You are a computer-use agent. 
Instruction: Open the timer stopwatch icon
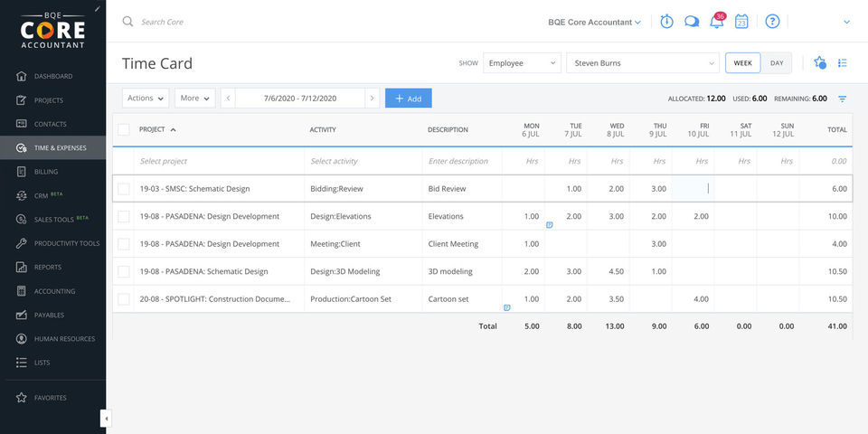(666, 22)
